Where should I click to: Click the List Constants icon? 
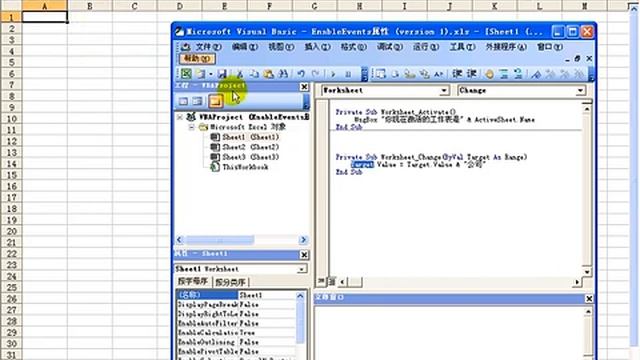pyautogui.click(x=396, y=74)
